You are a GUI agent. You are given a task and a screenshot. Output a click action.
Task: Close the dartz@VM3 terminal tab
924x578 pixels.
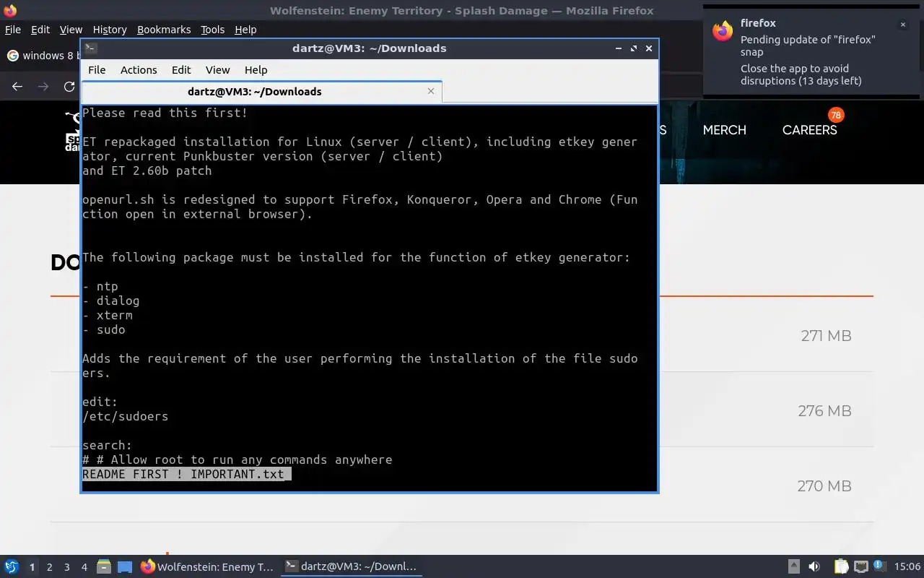pyautogui.click(x=431, y=91)
